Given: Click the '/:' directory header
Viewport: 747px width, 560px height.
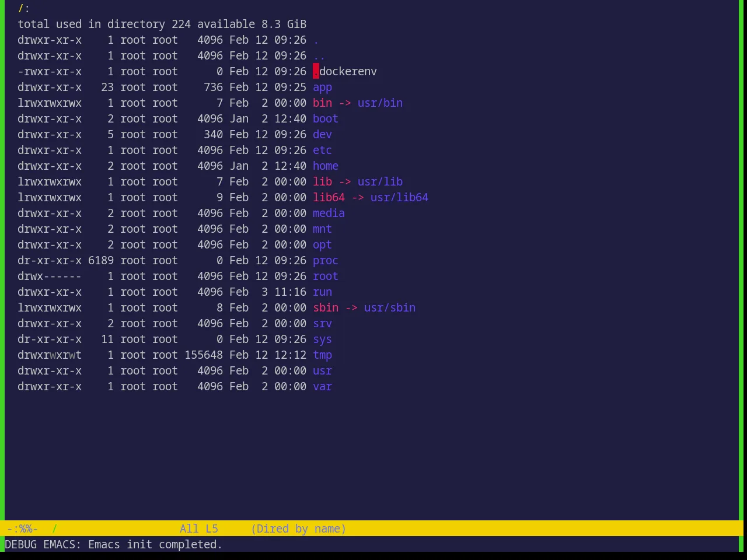Looking at the screenshot, I should coord(24,9).
